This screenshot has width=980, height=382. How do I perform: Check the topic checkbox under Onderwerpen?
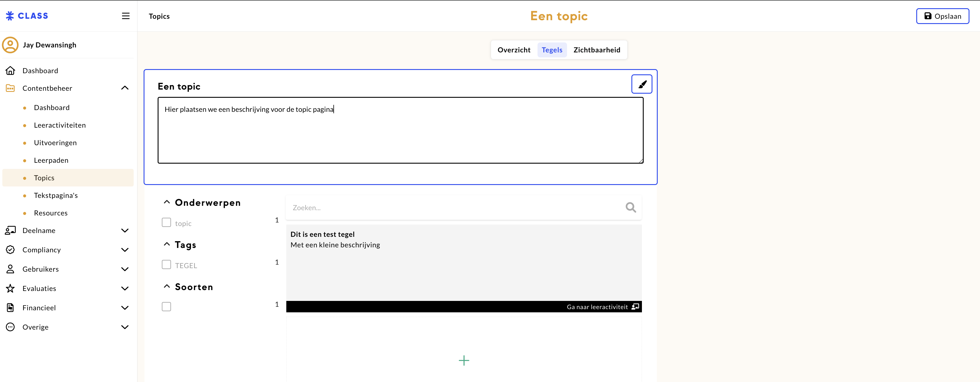[166, 222]
